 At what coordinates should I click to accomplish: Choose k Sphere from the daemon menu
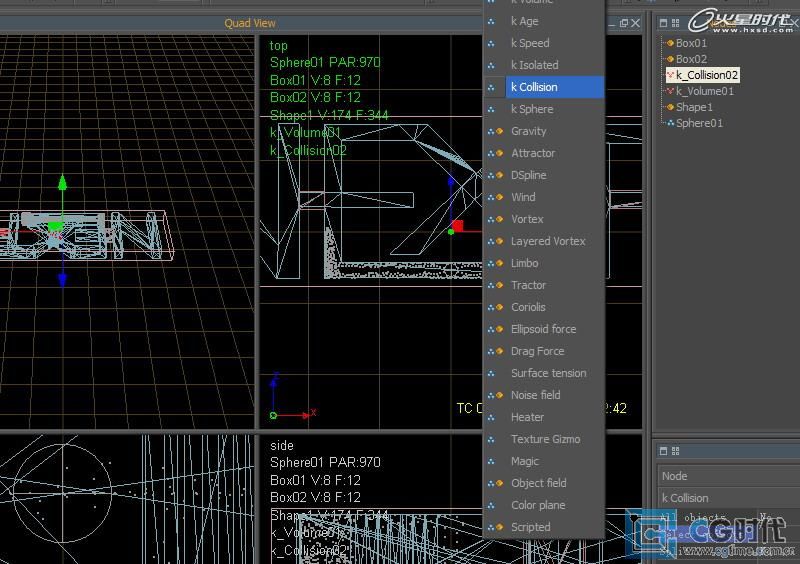point(544,109)
